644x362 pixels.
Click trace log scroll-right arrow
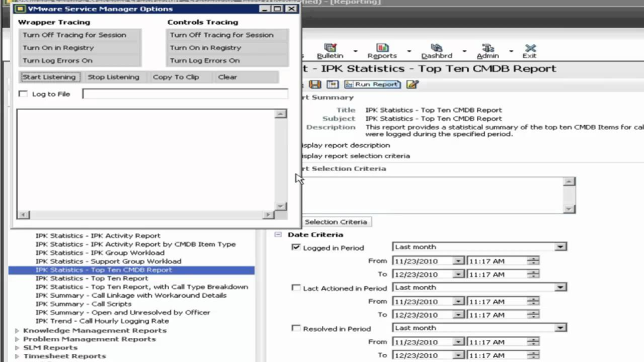click(x=268, y=215)
